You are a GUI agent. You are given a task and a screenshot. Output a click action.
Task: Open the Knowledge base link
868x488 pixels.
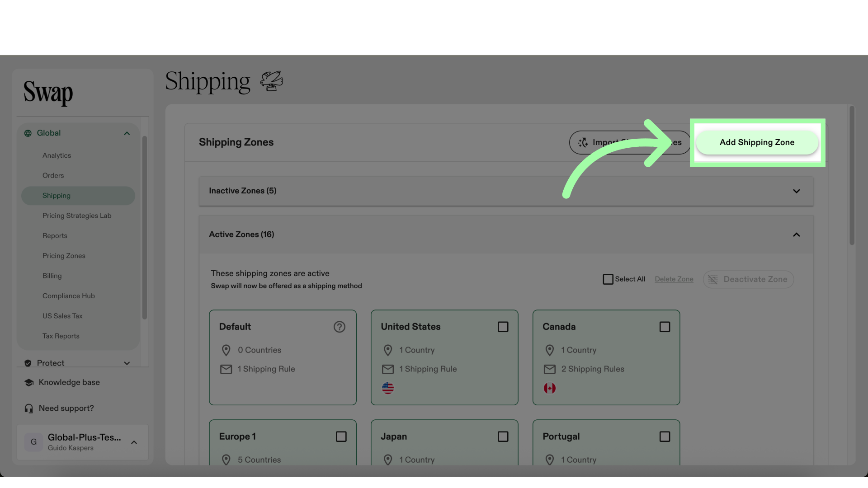tap(69, 382)
